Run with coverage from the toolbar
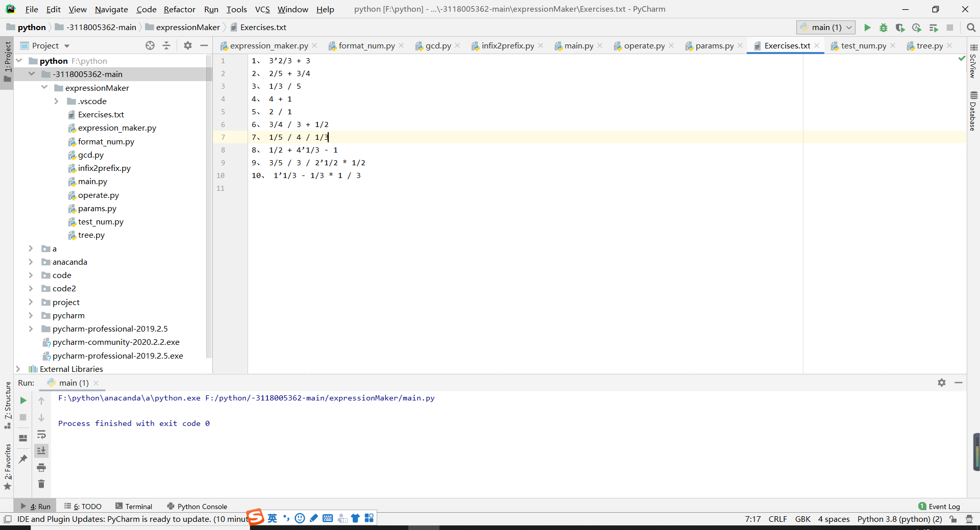This screenshot has width=980, height=530. point(900,28)
